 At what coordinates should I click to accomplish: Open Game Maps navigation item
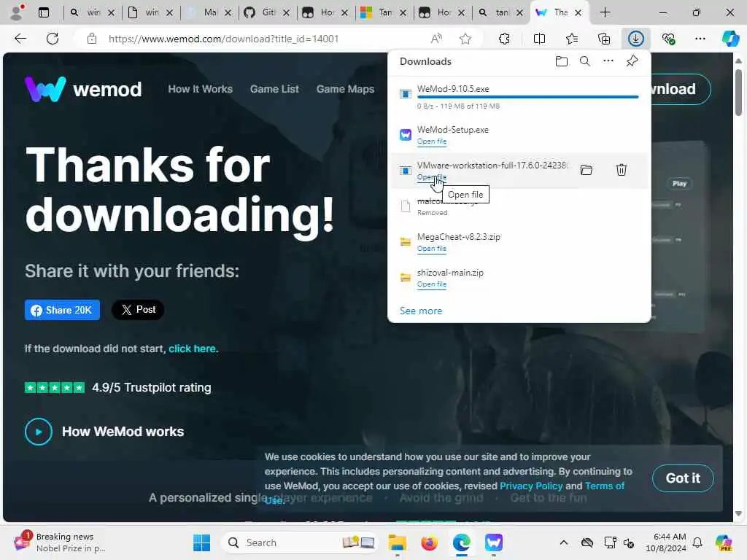tap(345, 89)
